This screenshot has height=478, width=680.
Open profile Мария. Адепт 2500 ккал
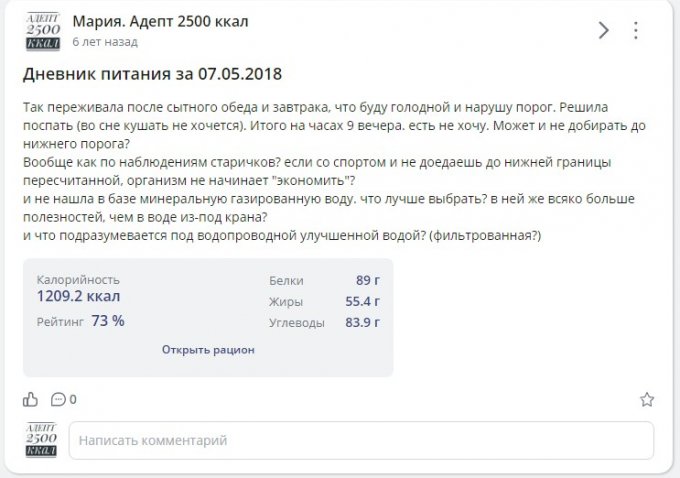161,22
